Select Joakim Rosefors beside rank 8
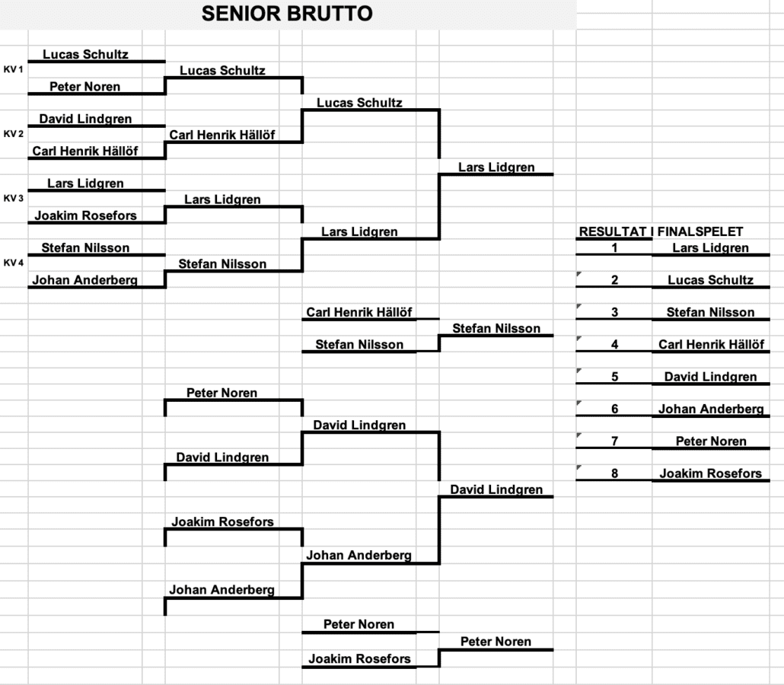784x685 pixels. pos(710,473)
